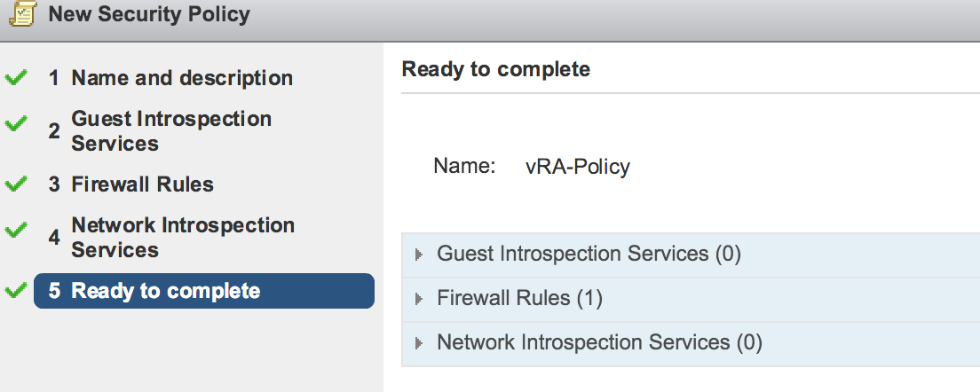Click the green checkmark beside Firewall Rules step

click(16, 184)
